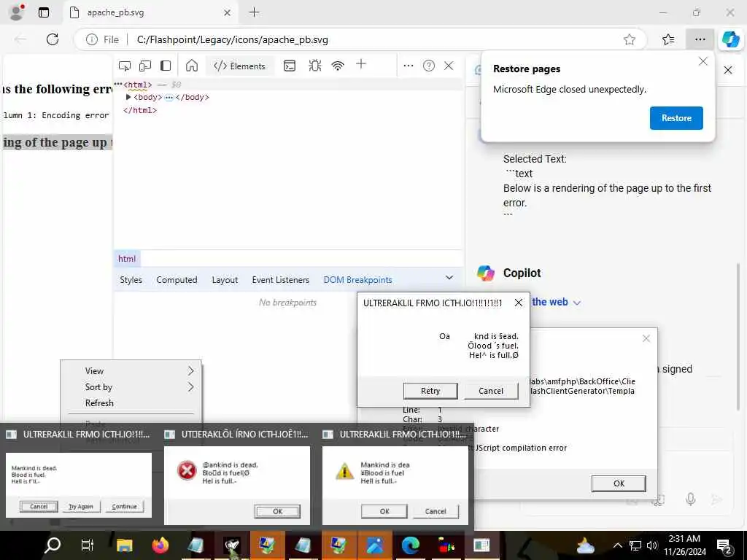
Task: Open the Layout pane tab
Action: click(x=225, y=280)
